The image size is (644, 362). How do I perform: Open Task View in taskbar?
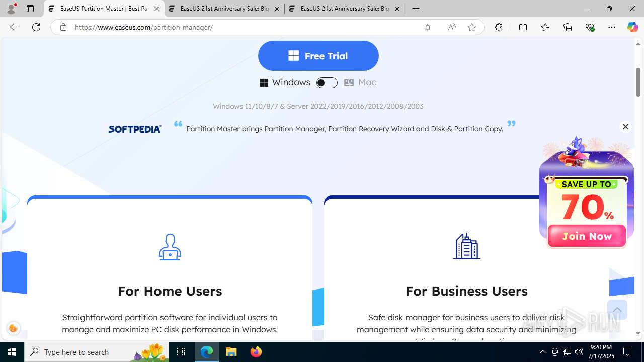tap(181, 352)
